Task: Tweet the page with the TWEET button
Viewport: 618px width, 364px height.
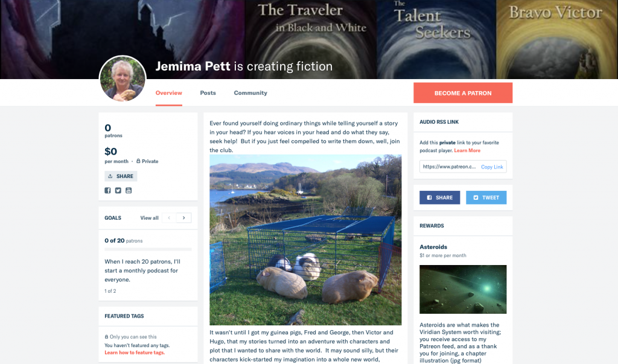Action: [x=486, y=197]
